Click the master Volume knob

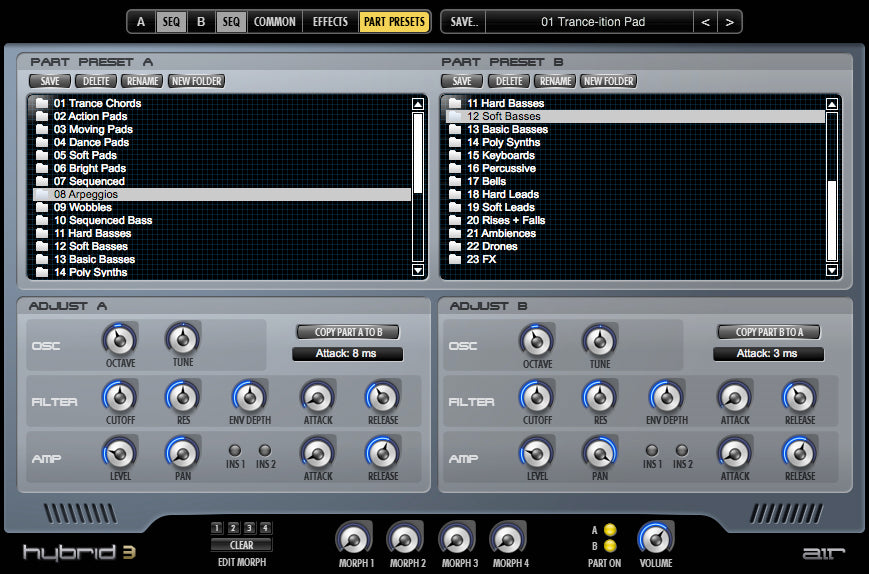(656, 540)
